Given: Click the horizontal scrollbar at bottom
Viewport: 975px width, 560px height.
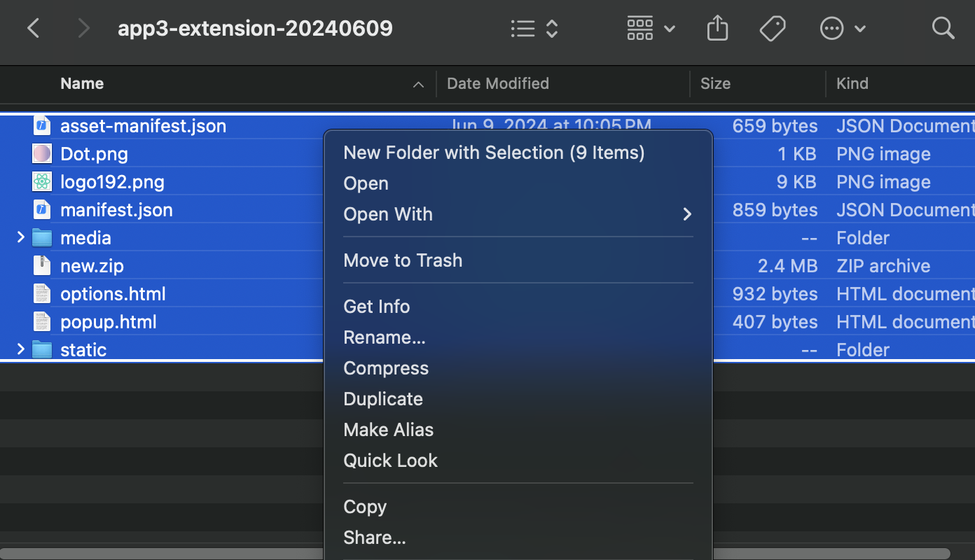Looking at the screenshot, I should [x=475, y=554].
